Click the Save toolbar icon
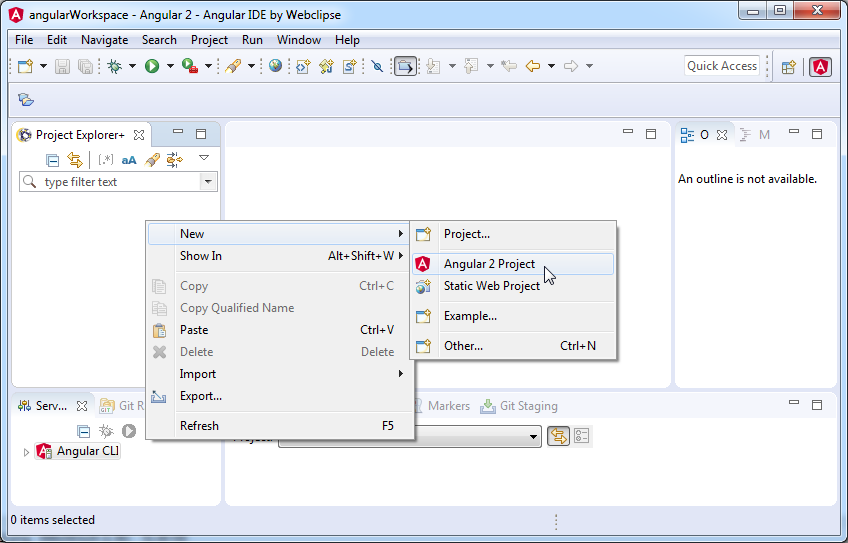This screenshot has height=543, width=848. pos(62,66)
